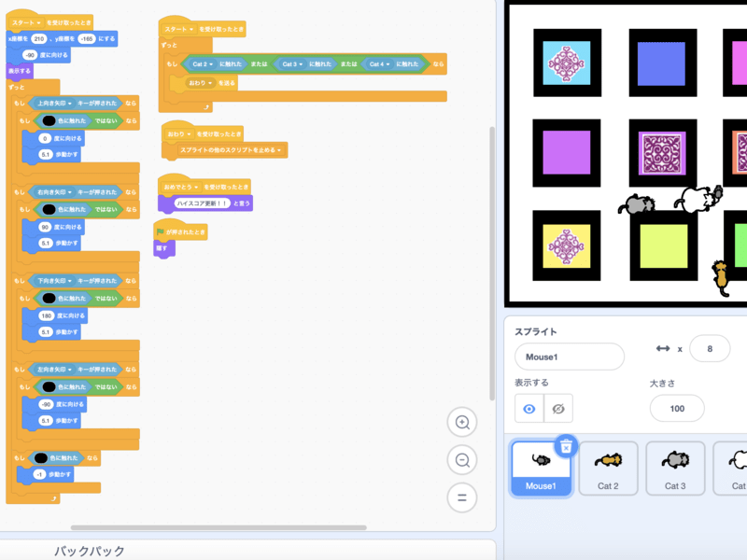The width and height of the screenshot is (747, 560).
Task: Click the black color swatch in the bottom if block
Action: (40, 458)
